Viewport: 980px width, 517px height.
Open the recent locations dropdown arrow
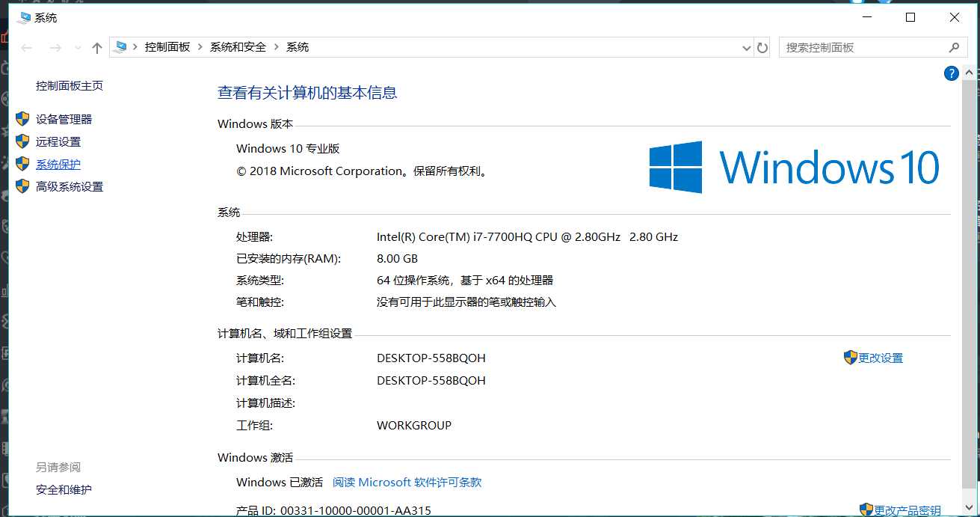coord(78,48)
